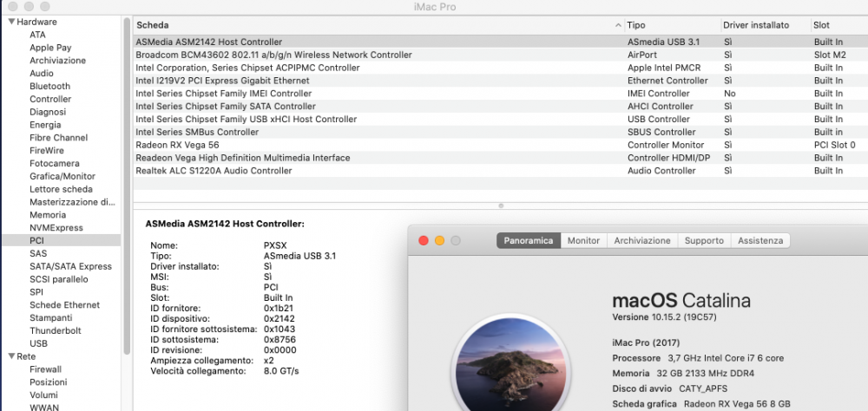Image resolution: width=868 pixels, height=411 pixels.
Task: Click the sidebar vertical scrollbar
Action: 127,186
